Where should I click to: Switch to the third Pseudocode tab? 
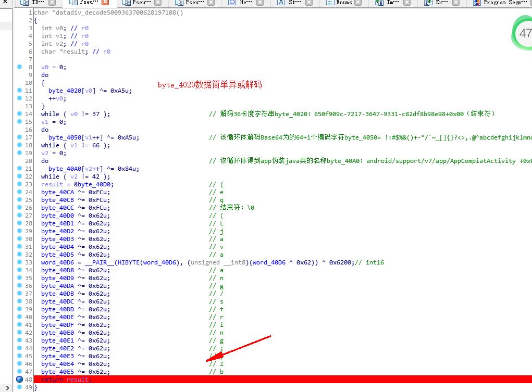tap(180, 4)
